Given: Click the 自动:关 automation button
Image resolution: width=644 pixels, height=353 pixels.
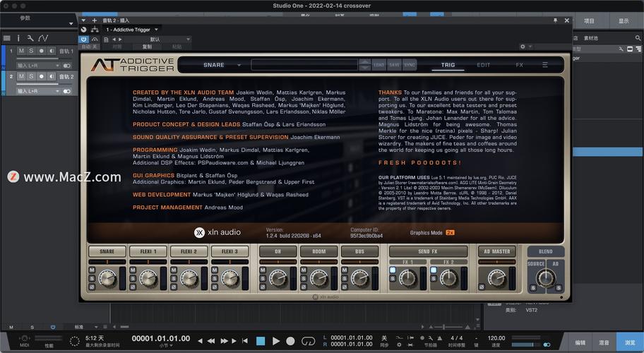Looking at the screenshot, I should (89, 47).
